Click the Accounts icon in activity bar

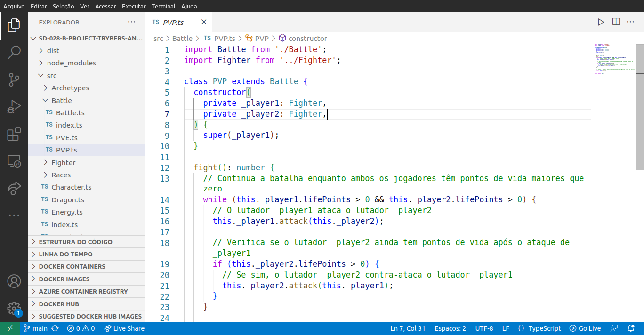click(x=14, y=281)
